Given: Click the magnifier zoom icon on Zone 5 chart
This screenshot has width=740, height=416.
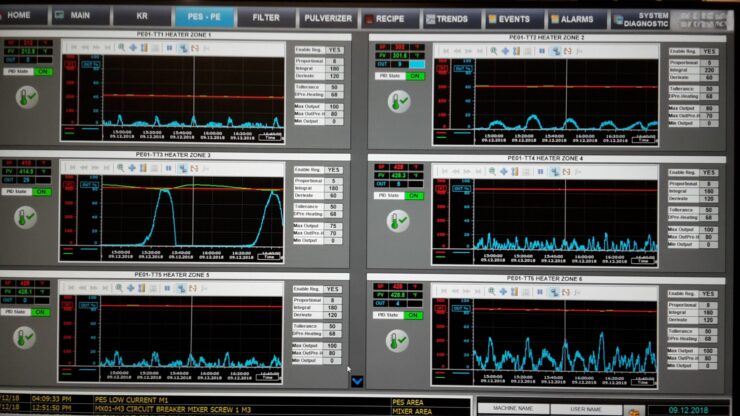Looking at the screenshot, I should pos(119,288).
